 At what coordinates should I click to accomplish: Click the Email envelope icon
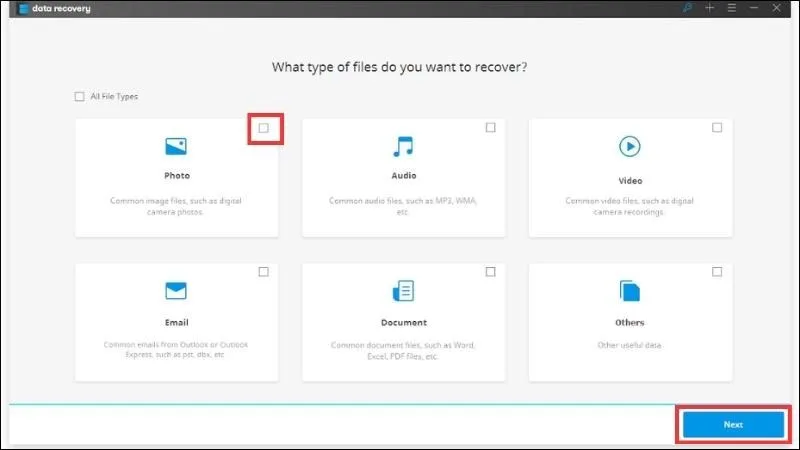[x=176, y=290]
